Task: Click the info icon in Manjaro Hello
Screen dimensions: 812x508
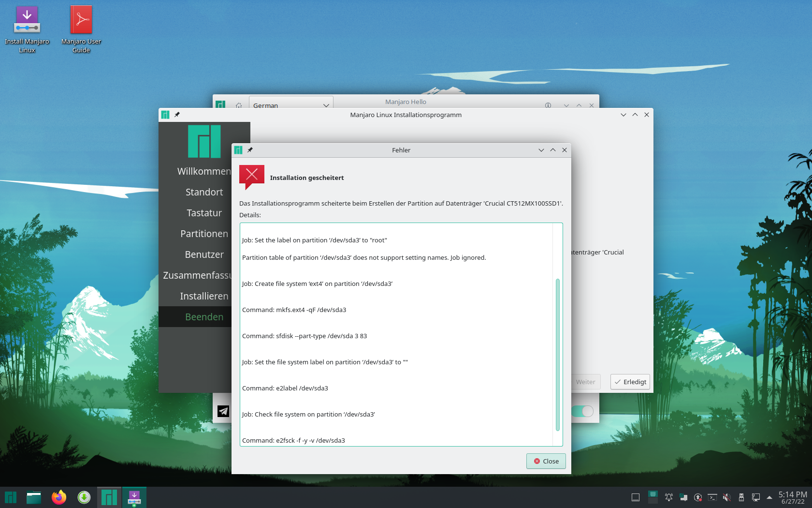Action: [548, 105]
